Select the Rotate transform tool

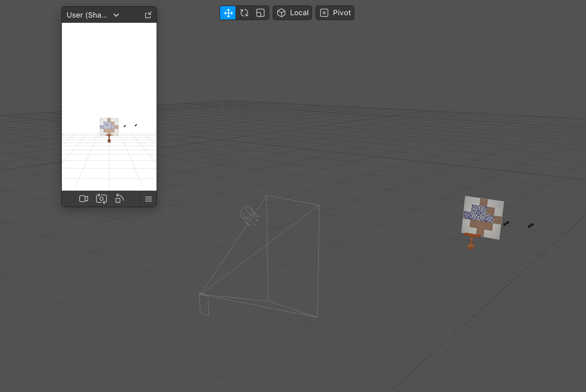(244, 13)
